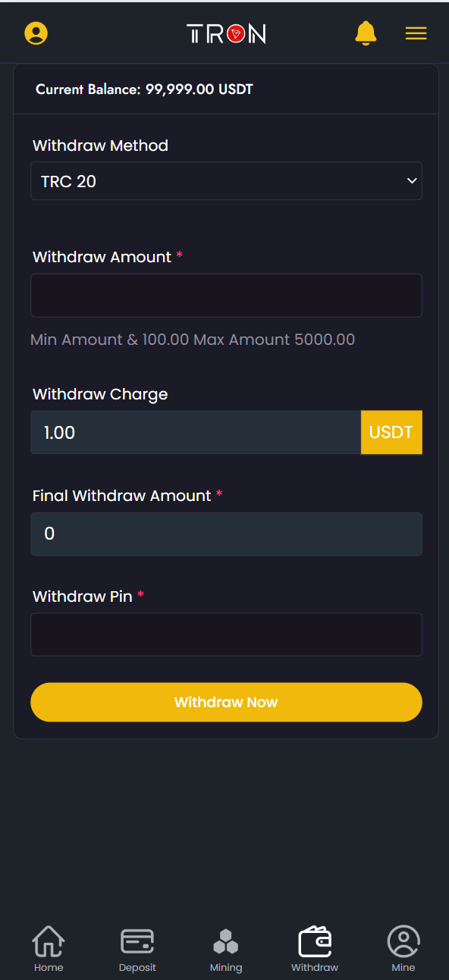Open the Mining hexagons icon
The width and height of the screenshot is (449, 980).
226,941
